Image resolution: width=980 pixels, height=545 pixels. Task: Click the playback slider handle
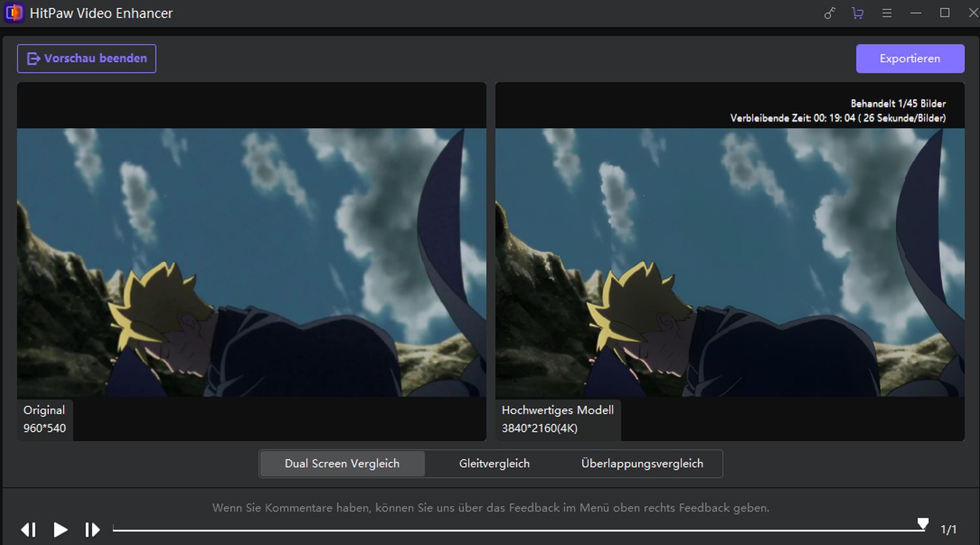point(923,524)
